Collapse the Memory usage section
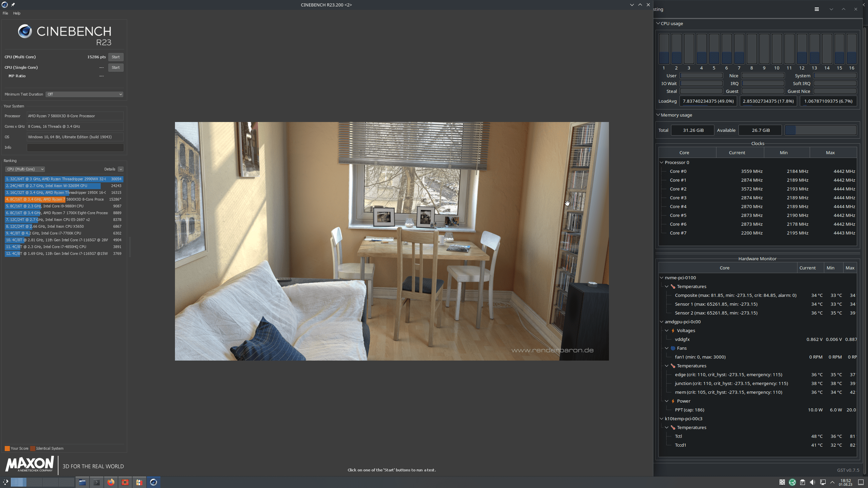 [658, 115]
